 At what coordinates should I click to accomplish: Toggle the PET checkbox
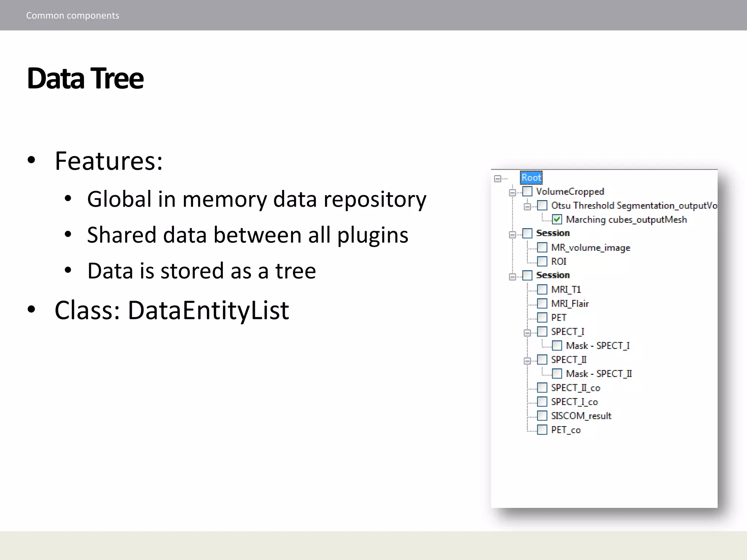[x=542, y=318]
